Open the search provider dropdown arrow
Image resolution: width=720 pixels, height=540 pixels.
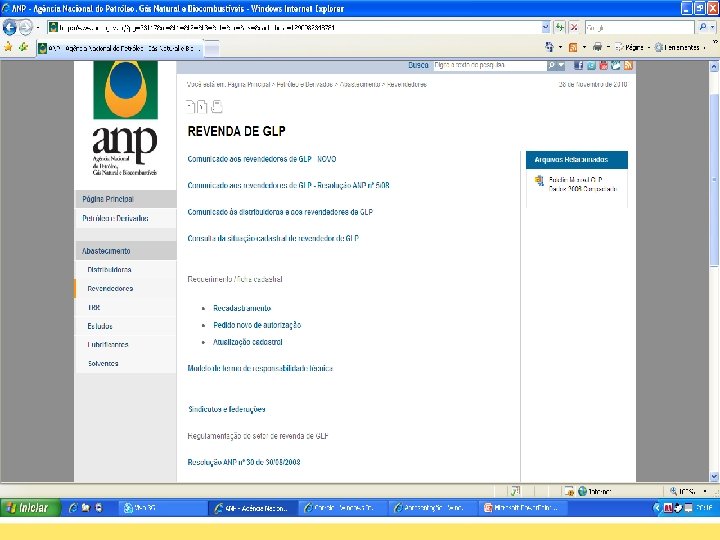tap(712, 28)
